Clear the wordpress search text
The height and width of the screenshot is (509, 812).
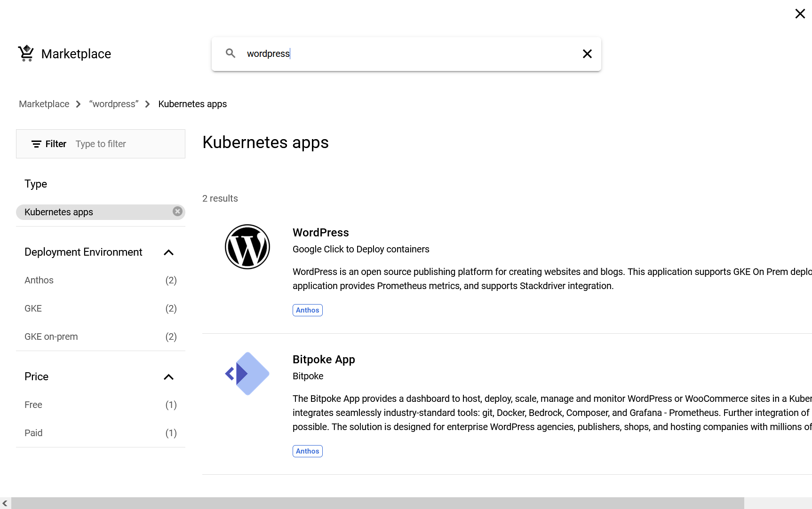pos(587,54)
